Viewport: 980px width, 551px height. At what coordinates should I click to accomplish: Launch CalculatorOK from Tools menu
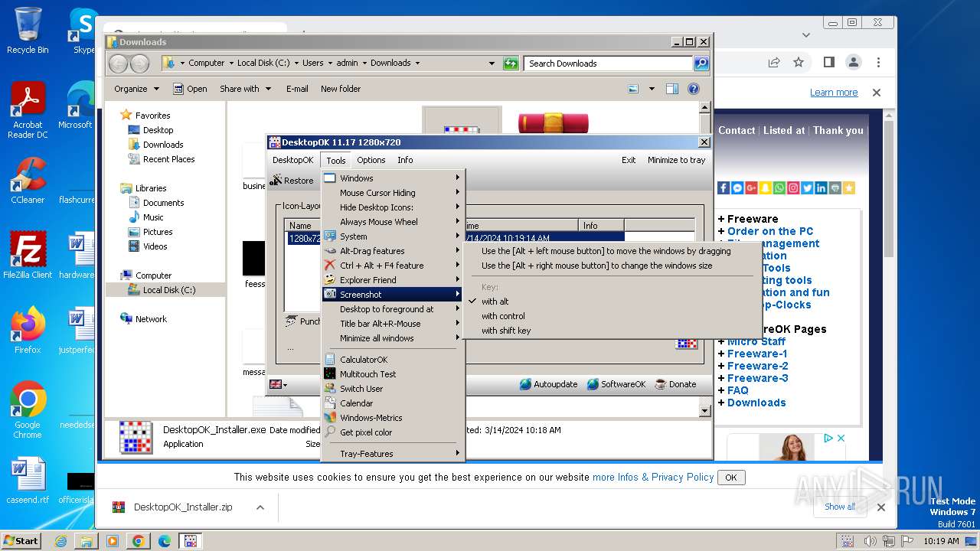point(393,360)
